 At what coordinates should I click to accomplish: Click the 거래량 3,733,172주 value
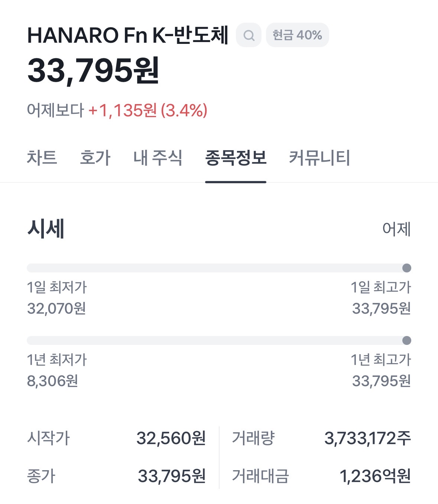367,438
